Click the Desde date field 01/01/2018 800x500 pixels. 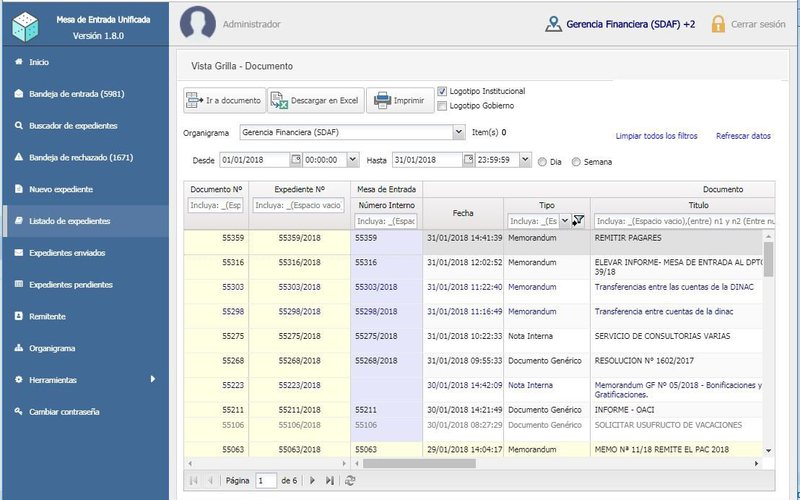pyautogui.click(x=255, y=160)
